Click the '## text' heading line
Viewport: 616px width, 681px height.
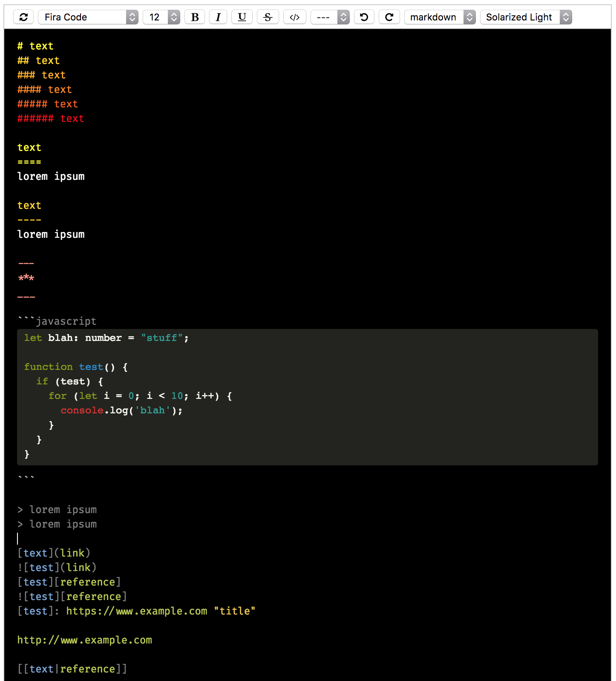pos(38,61)
